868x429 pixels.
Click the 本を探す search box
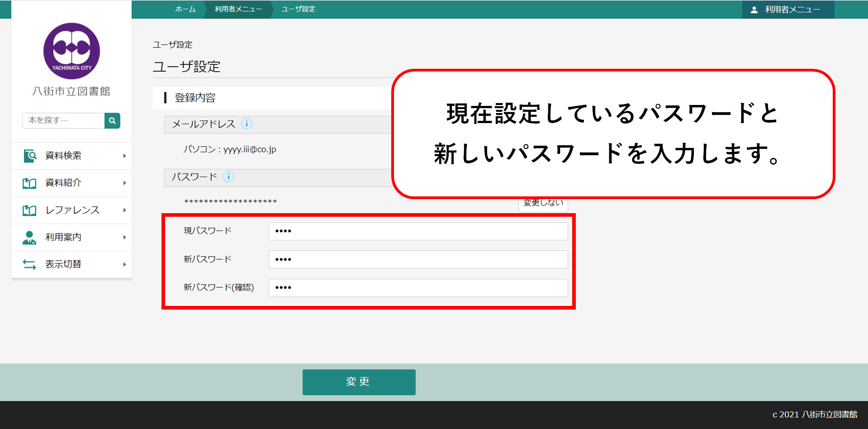click(x=63, y=121)
